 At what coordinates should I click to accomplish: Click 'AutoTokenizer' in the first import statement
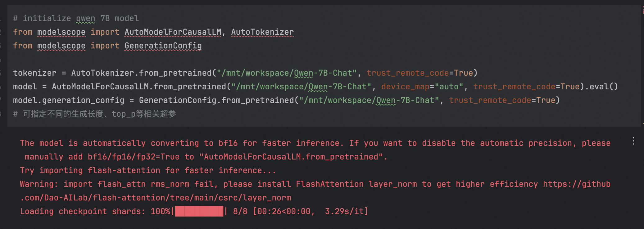[x=262, y=32]
